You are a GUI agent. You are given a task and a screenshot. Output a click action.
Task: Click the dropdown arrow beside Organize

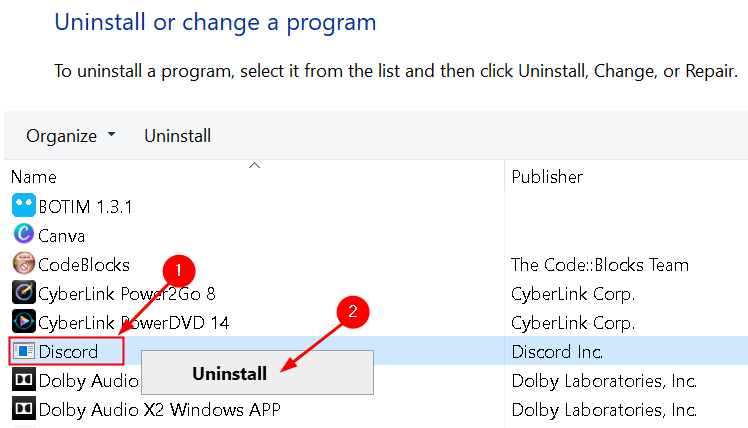(x=111, y=135)
